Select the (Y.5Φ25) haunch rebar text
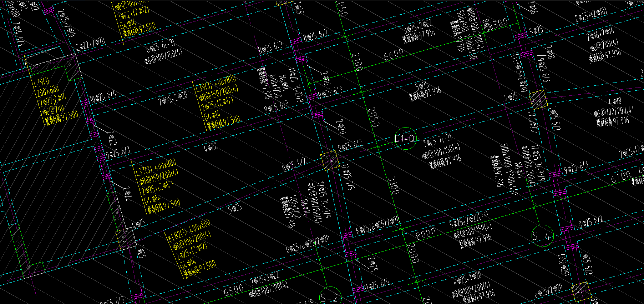644x304 pixels. (533, 122)
